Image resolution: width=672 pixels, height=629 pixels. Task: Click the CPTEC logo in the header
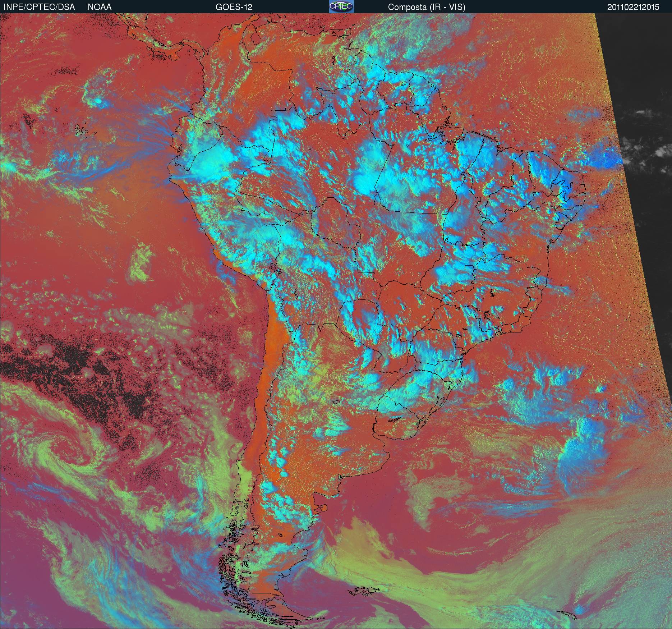point(341,6)
